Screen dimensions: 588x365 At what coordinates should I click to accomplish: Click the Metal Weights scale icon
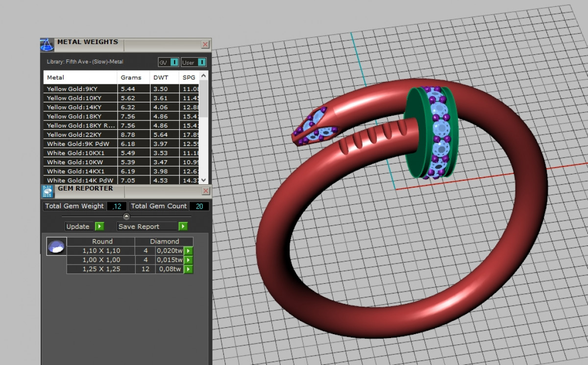pos(47,45)
